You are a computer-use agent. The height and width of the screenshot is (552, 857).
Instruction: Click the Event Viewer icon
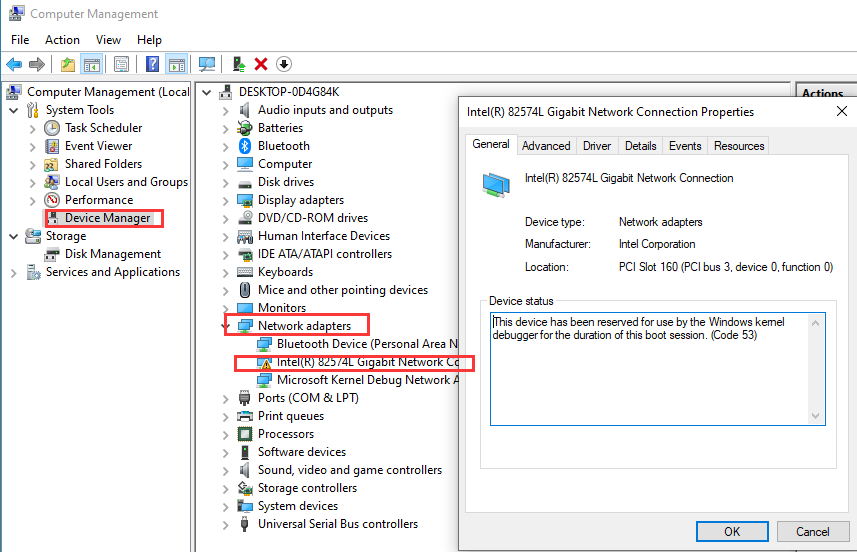[x=52, y=146]
